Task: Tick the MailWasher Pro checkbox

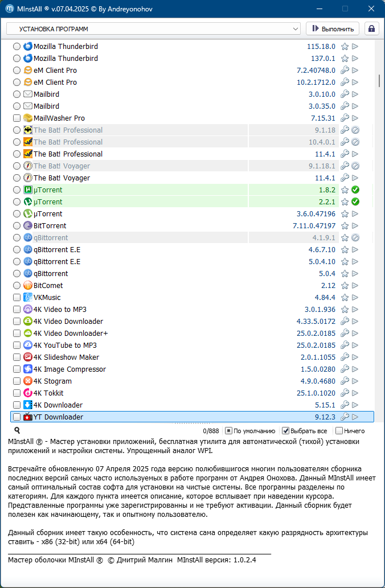Action: [x=17, y=118]
